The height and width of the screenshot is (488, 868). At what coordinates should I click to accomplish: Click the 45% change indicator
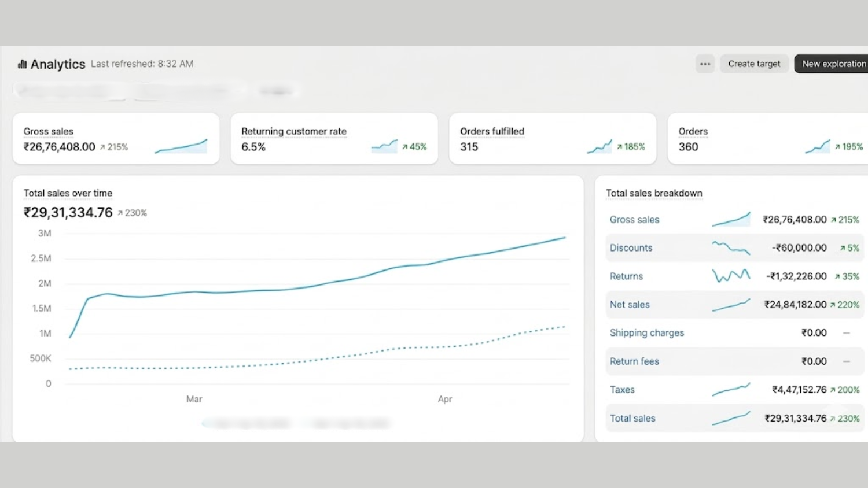414,147
